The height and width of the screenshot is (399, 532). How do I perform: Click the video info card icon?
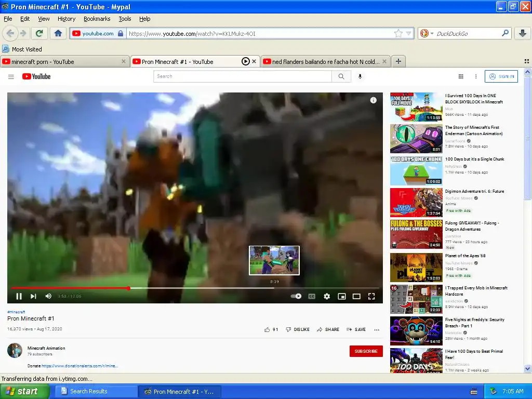pos(373,100)
